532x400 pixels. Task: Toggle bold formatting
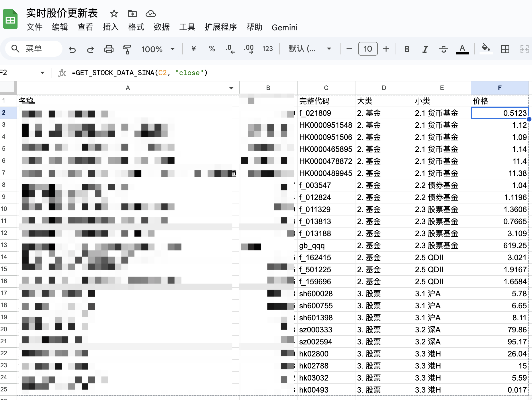(406, 49)
